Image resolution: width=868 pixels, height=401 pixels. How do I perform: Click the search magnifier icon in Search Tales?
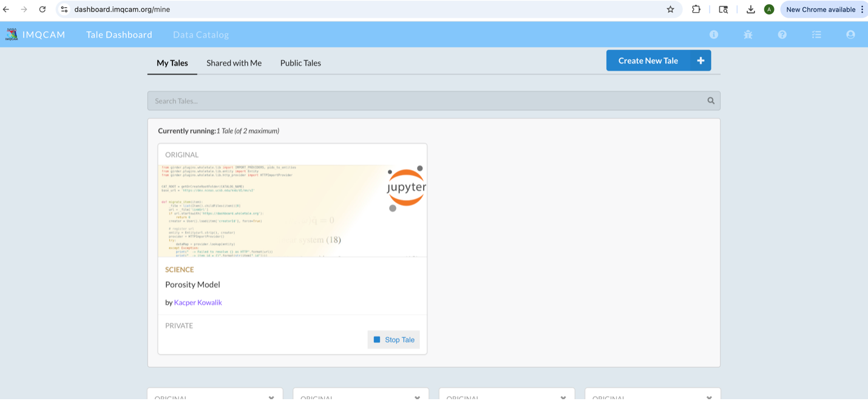pyautogui.click(x=711, y=101)
